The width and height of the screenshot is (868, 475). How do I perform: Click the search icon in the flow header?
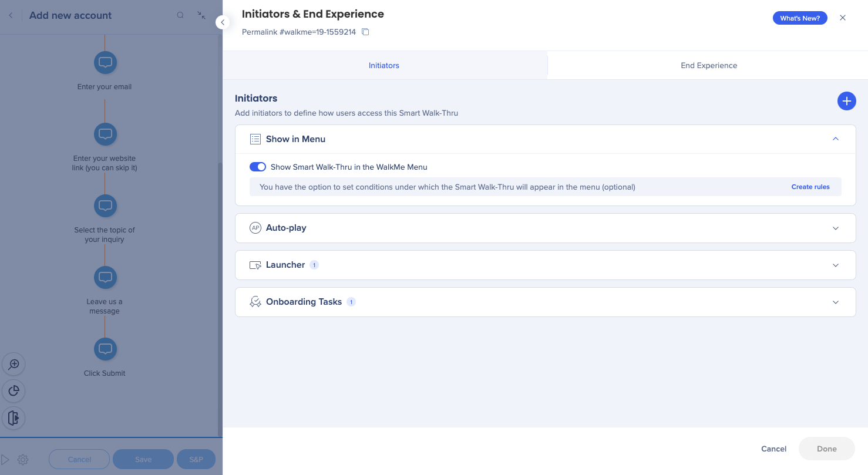pos(180,15)
